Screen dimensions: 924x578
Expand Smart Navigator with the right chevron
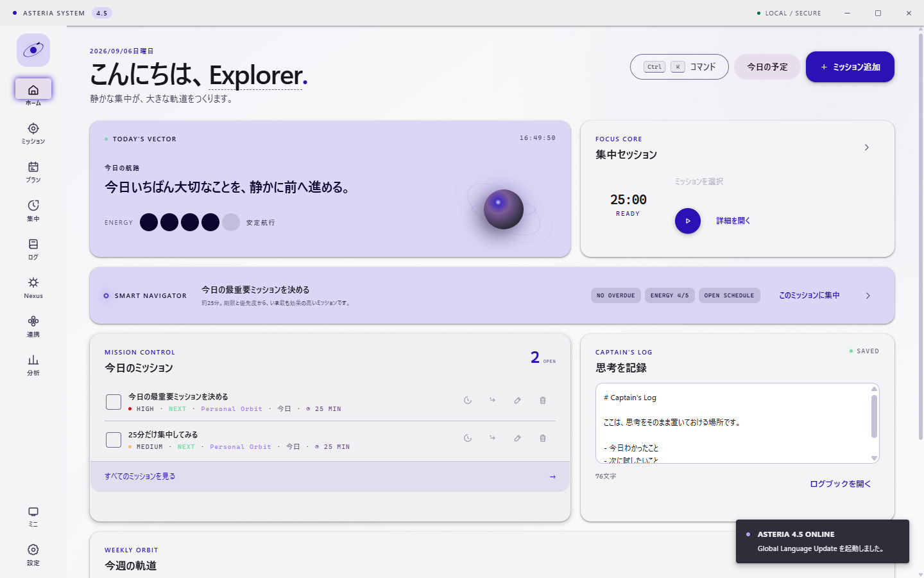(868, 296)
